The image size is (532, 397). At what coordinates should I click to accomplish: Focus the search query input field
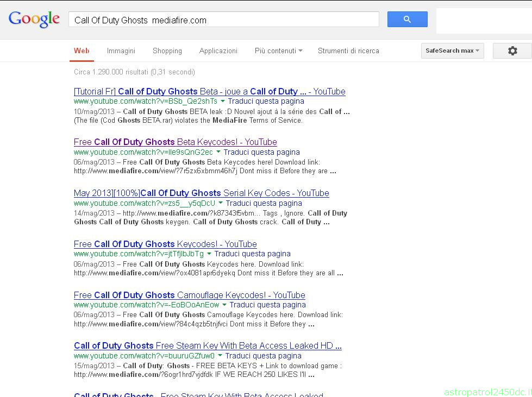click(x=224, y=20)
